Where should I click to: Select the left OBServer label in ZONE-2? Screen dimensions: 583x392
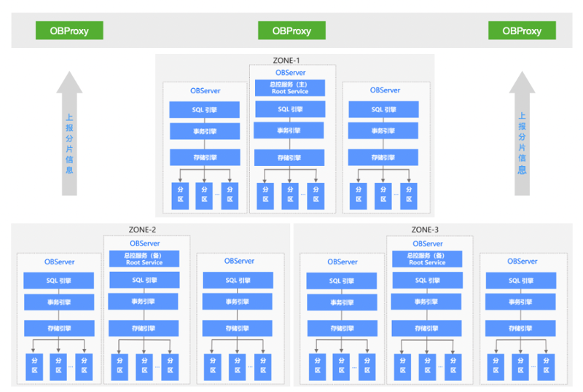click(x=60, y=262)
